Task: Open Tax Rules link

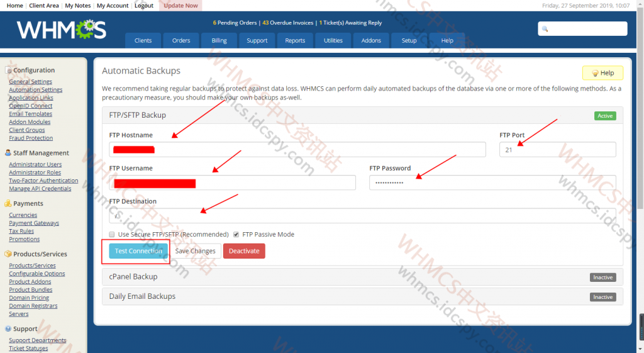Action: click(21, 231)
